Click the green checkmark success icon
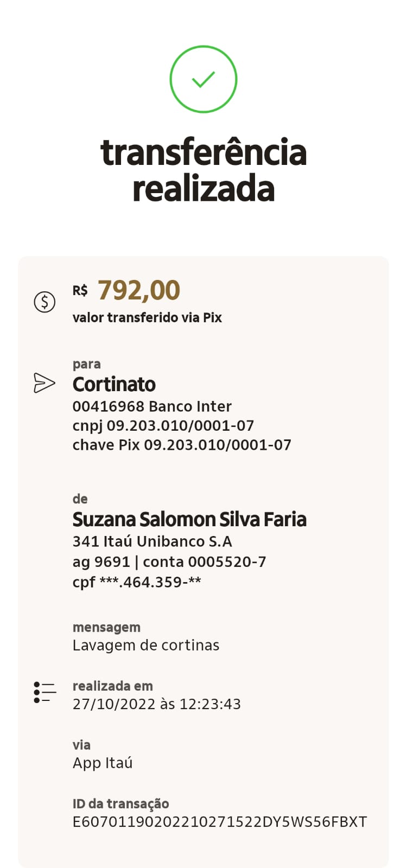Image resolution: width=407 pixels, height=868 pixels. click(203, 79)
